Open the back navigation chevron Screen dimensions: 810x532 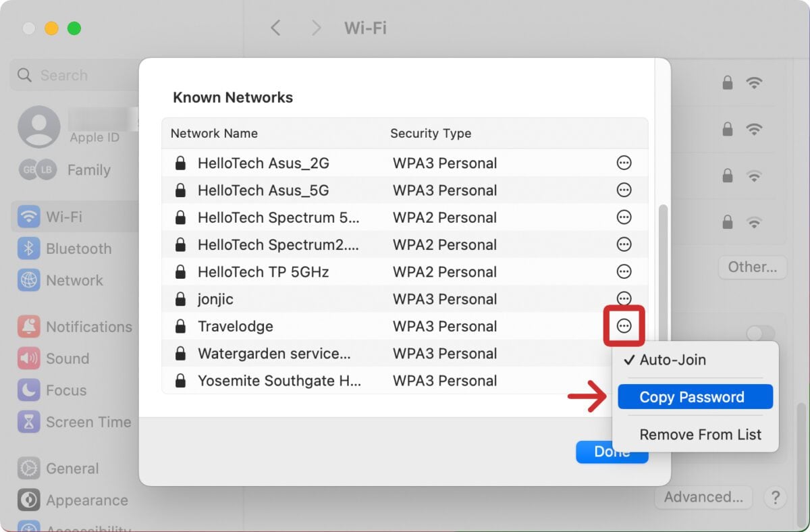pyautogui.click(x=276, y=28)
